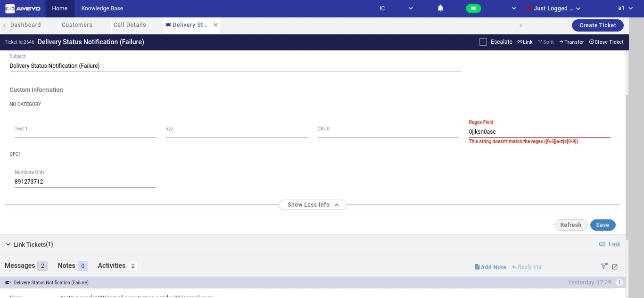Open message filter icon
644x298 pixels.
coord(604,266)
